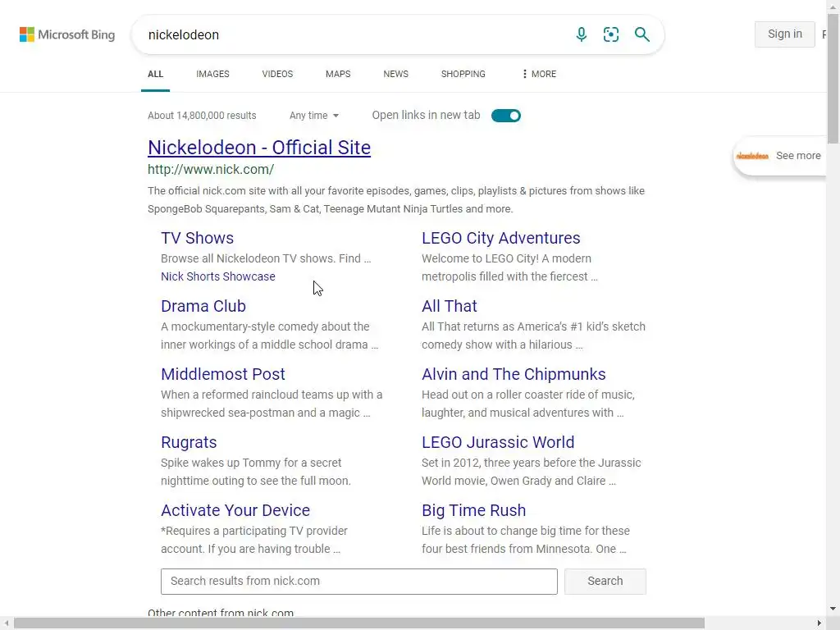Click 'Welcome to LEGO City!' snippet
The height and width of the screenshot is (630, 840).
click(509, 267)
